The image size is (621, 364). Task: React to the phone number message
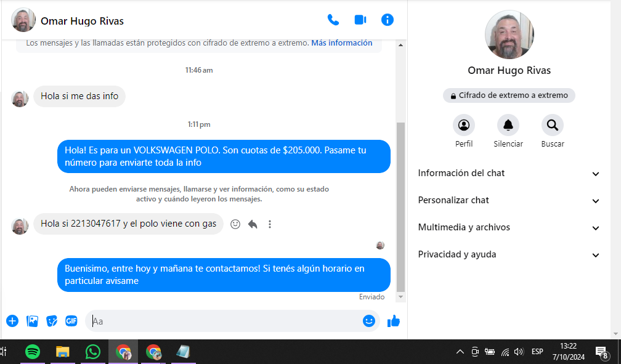[x=235, y=224]
